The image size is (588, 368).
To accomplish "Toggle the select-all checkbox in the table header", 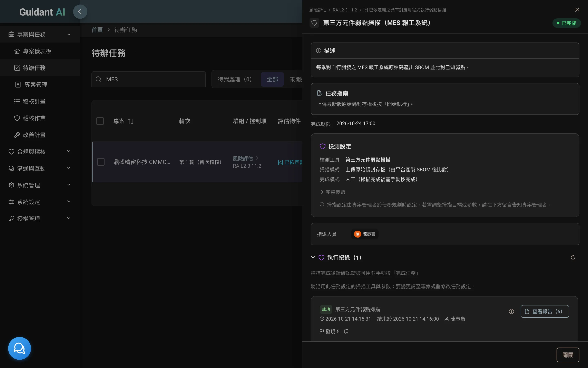I will pyautogui.click(x=100, y=121).
